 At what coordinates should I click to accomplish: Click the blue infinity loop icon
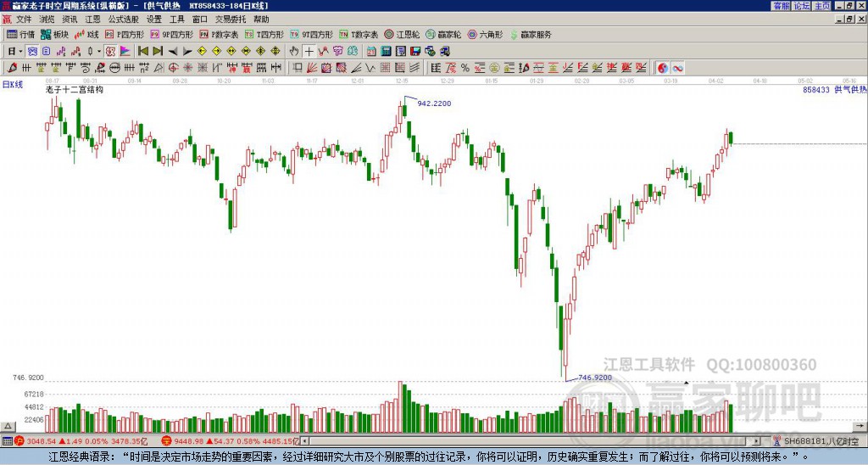677,68
